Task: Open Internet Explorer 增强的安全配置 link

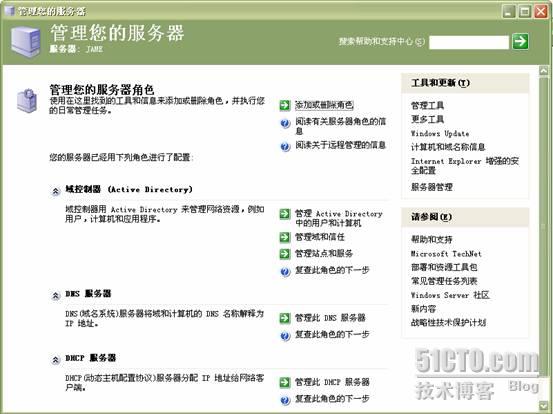Action: click(465, 166)
